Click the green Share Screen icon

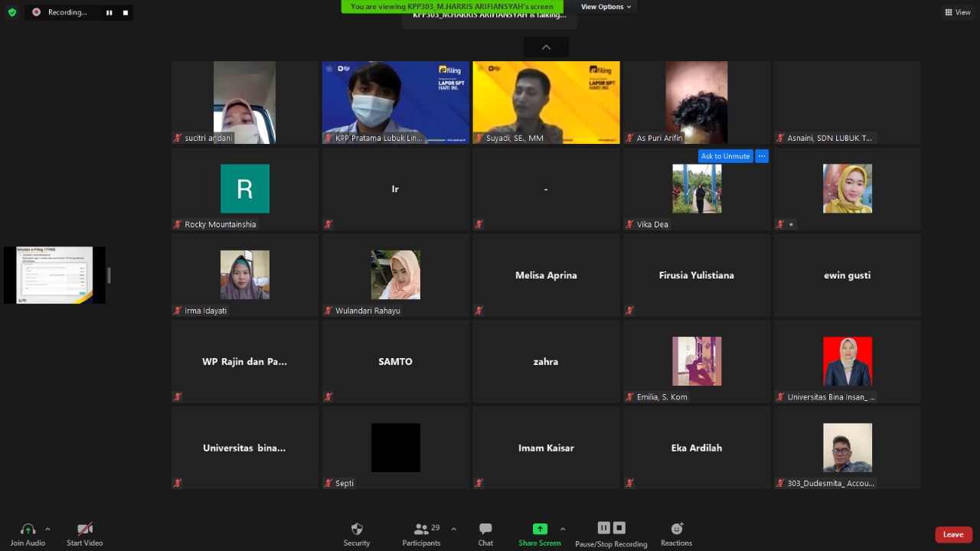coord(540,529)
